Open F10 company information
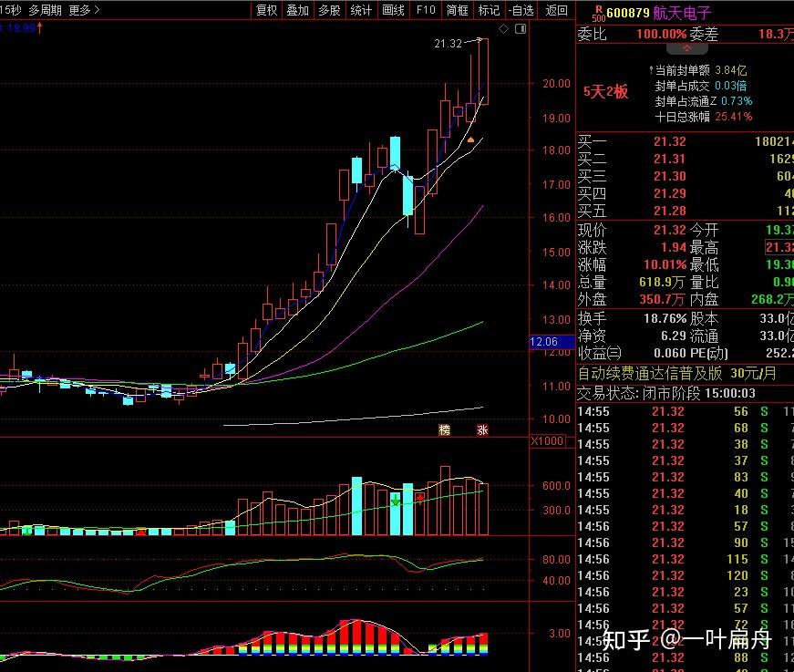Screen dimensions: 794x672 click(x=426, y=10)
